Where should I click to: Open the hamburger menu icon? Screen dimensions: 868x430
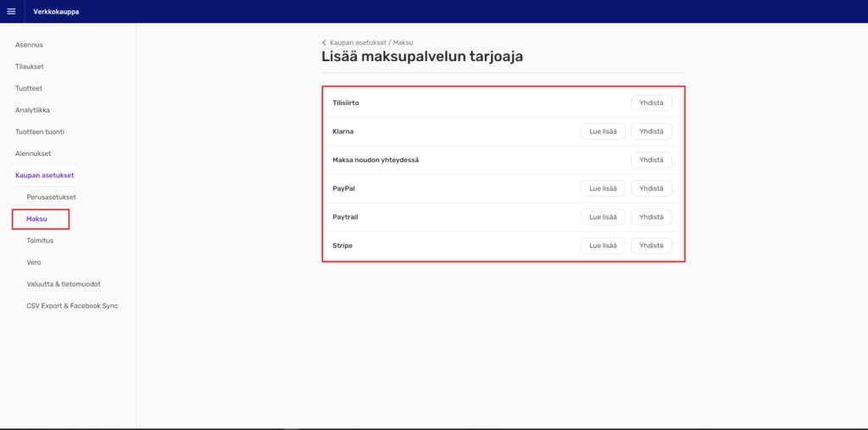11,11
